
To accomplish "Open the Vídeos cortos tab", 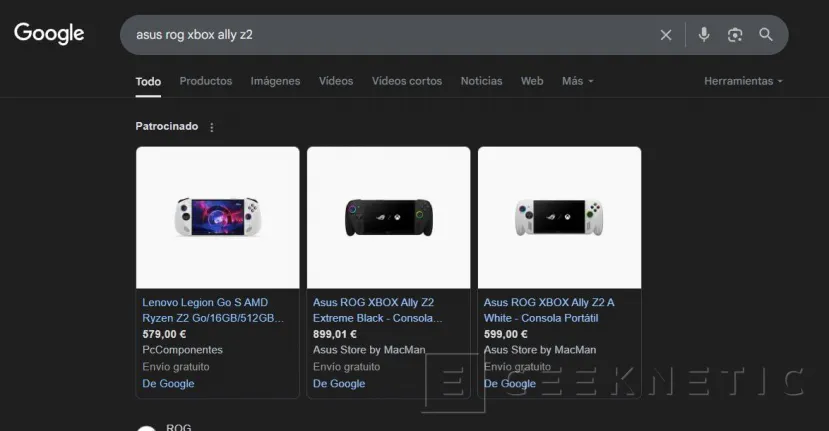I will pyautogui.click(x=407, y=81).
